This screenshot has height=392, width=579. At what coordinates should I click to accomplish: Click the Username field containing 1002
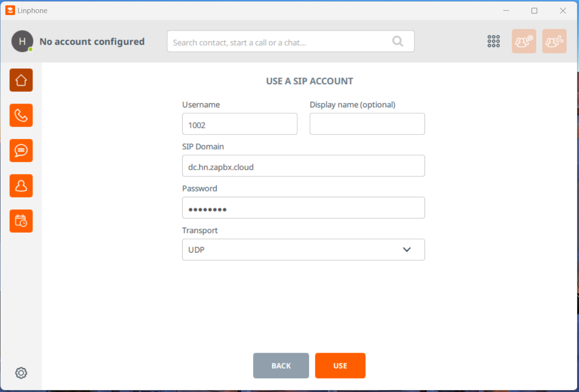[x=239, y=124]
